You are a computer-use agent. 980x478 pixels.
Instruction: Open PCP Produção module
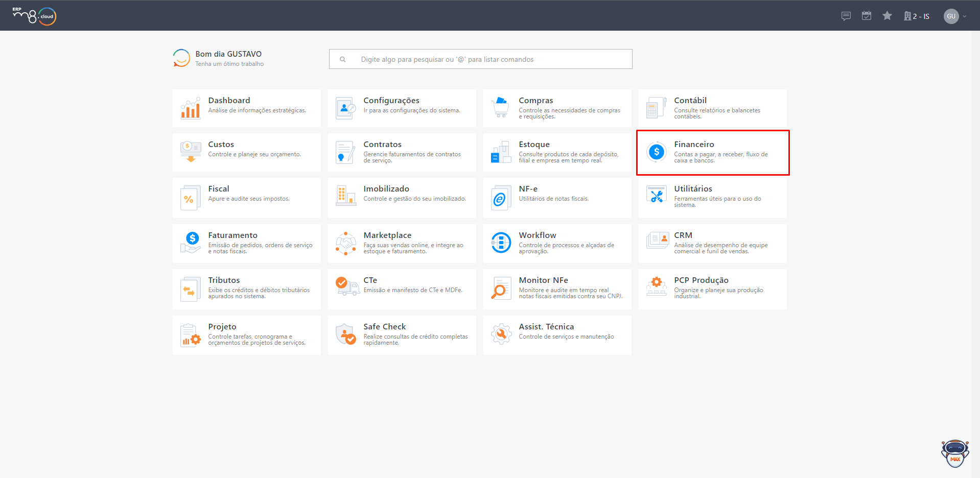point(712,289)
